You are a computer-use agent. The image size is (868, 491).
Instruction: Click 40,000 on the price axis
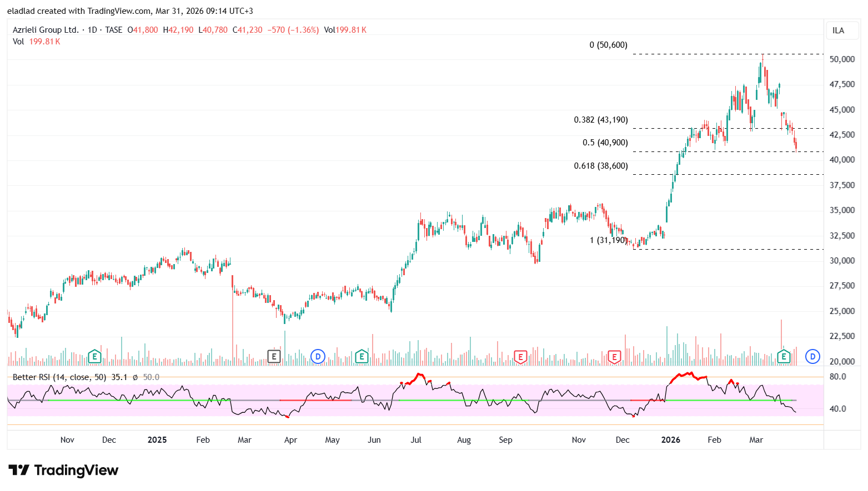(842, 160)
